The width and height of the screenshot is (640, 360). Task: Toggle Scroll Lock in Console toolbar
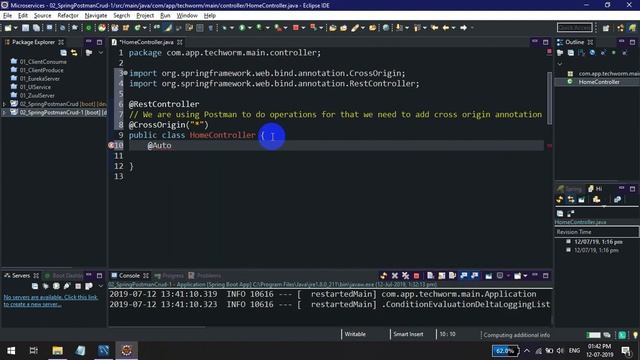tap(442, 276)
